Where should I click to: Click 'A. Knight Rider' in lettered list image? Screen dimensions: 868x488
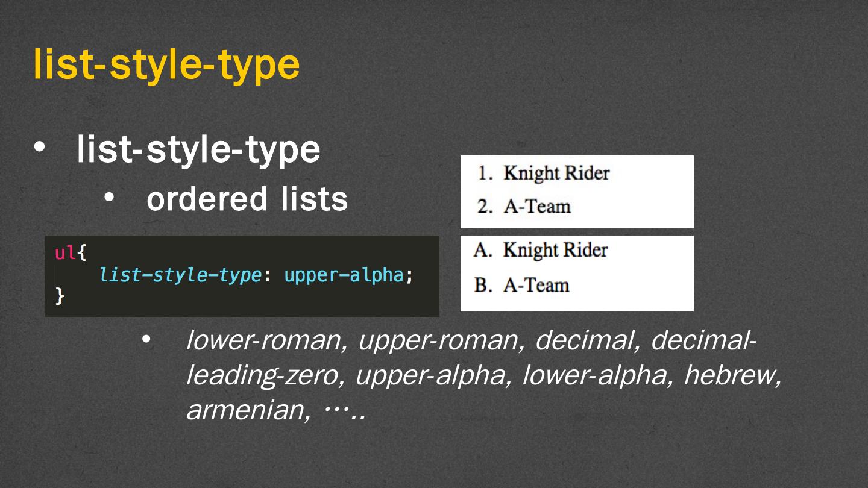coord(541,250)
